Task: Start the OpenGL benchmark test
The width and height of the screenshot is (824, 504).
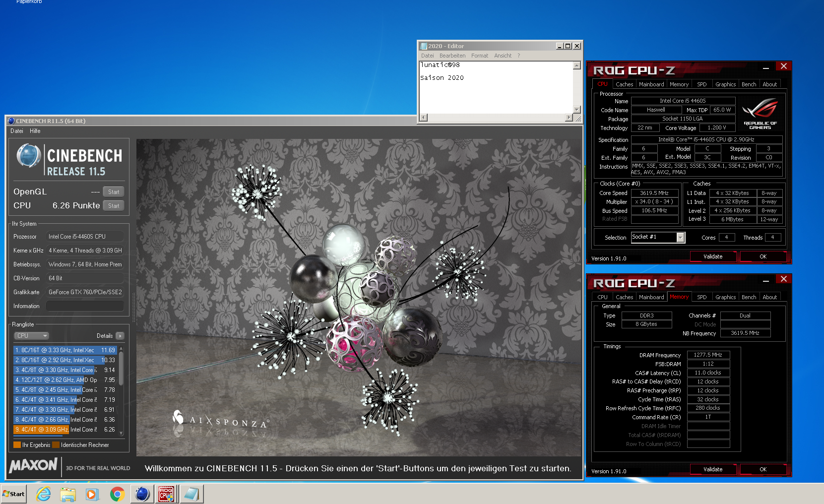Action: 114,192
